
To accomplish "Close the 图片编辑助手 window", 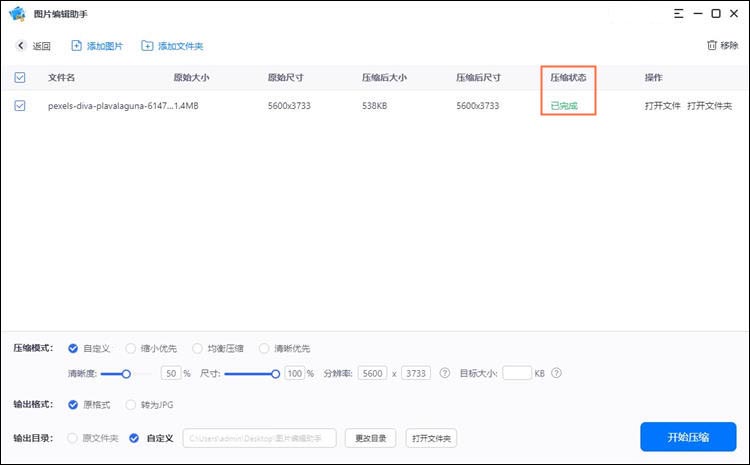I will pos(734,13).
